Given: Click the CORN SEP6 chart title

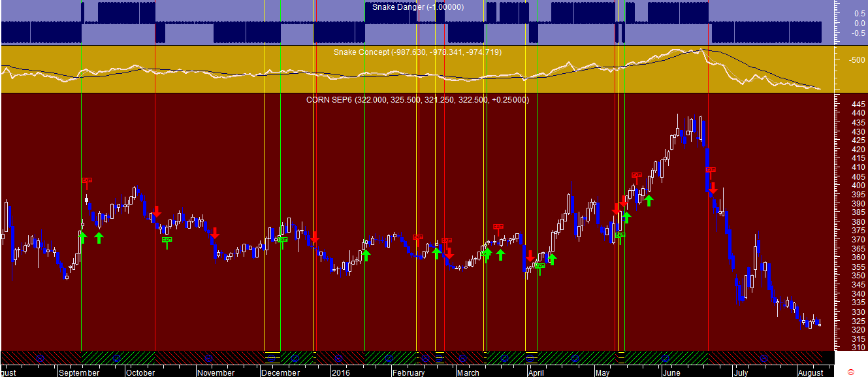Looking at the screenshot, I should [418, 100].
